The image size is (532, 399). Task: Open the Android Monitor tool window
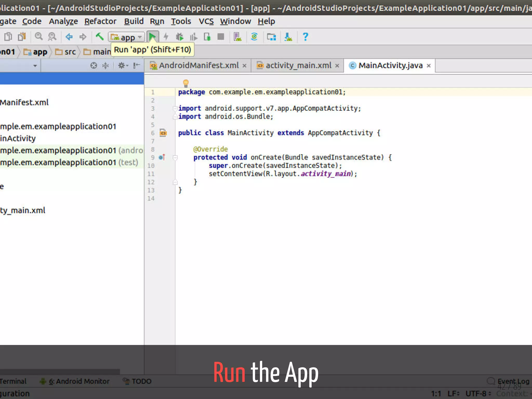(x=75, y=381)
